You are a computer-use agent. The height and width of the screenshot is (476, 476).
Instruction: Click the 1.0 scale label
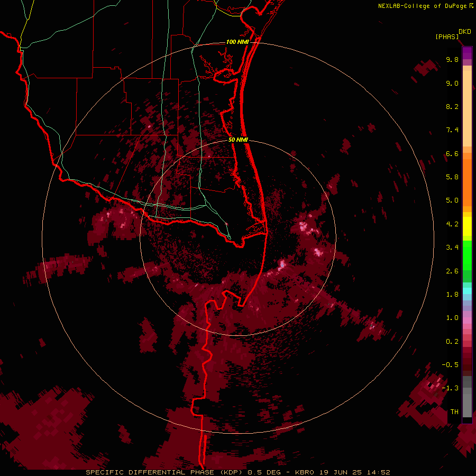[452, 318]
